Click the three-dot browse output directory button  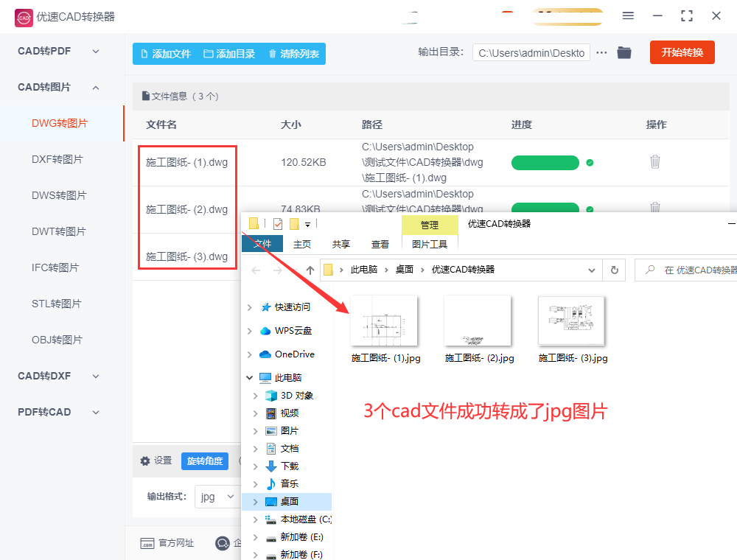[x=601, y=52]
